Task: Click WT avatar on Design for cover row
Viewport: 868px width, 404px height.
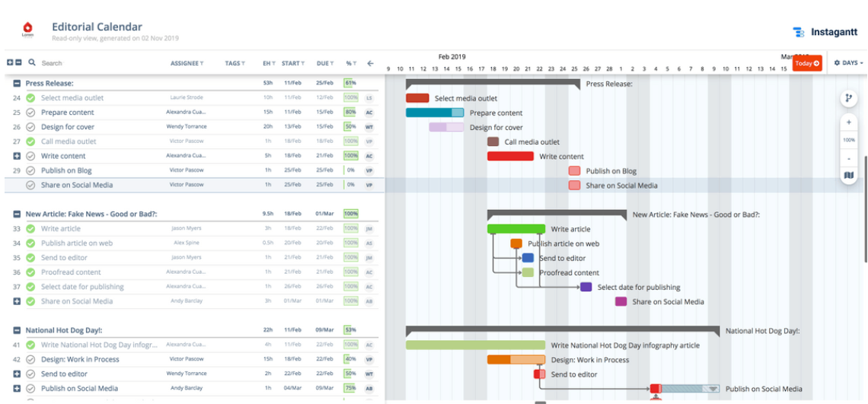Action: (369, 127)
